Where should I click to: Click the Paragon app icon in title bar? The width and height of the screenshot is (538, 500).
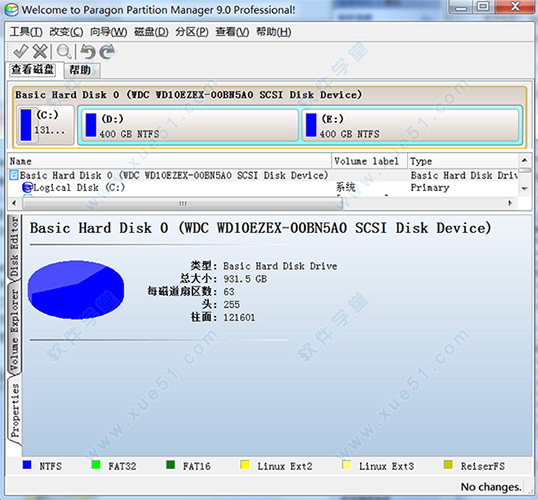[x=12, y=9]
